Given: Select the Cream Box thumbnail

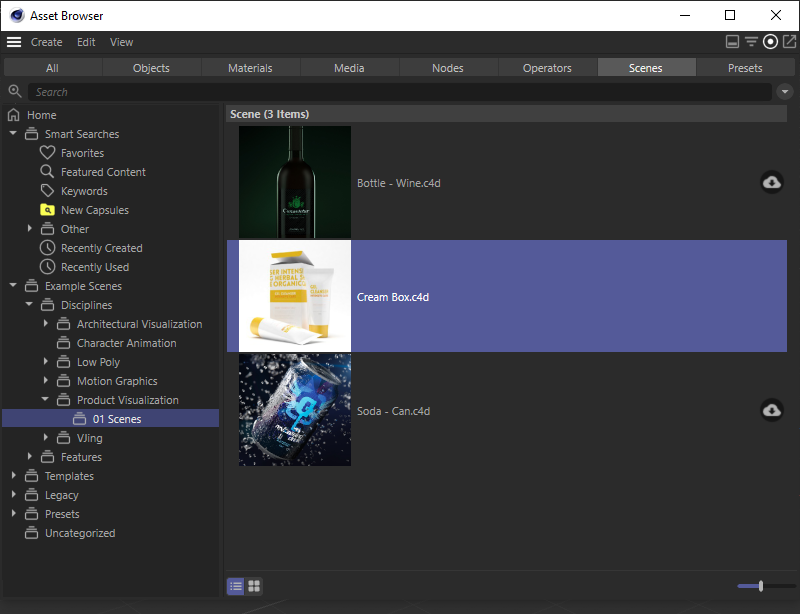Looking at the screenshot, I should (295, 296).
